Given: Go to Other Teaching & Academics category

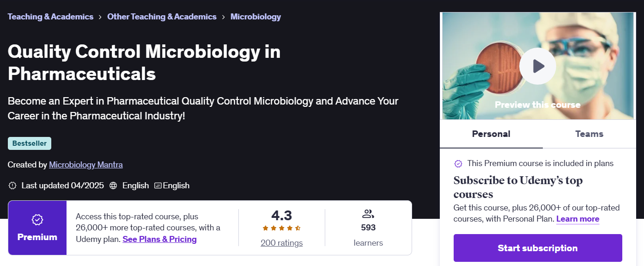Looking at the screenshot, I should click(x=162, y=17).
